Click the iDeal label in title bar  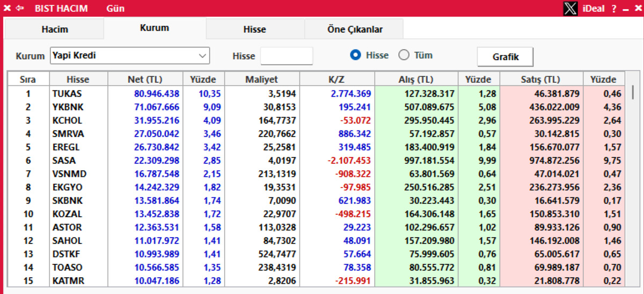pos(594,9)
